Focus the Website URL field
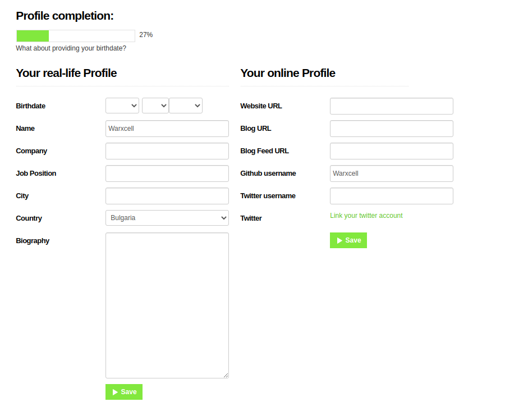This screenshot has height=420, width=505. pos(392,106)
